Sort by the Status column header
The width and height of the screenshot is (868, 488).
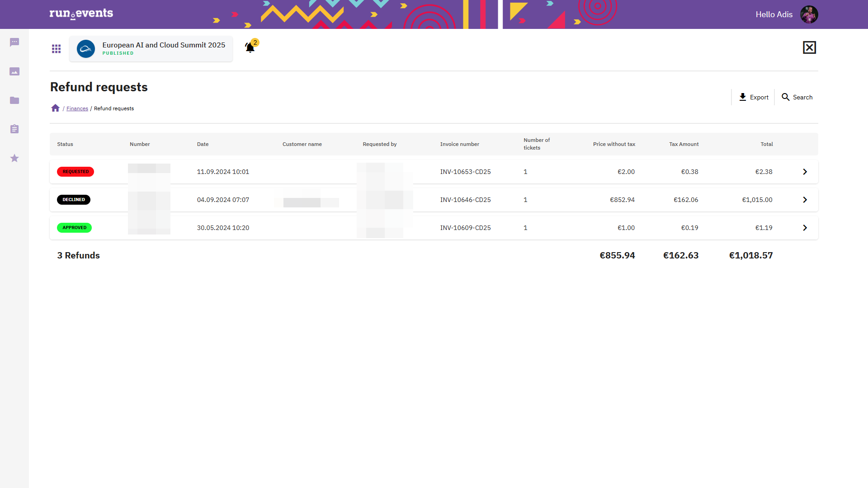point(65,144)
